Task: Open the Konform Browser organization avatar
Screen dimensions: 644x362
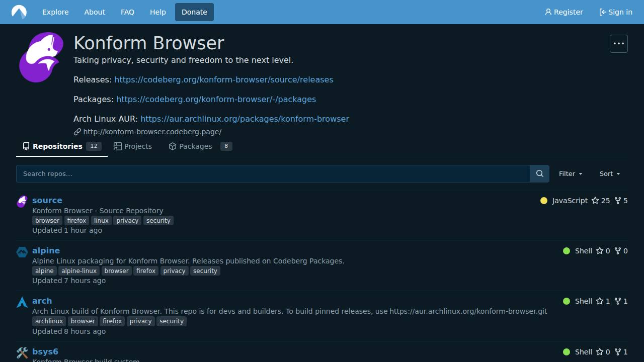Action: point(41,57)
